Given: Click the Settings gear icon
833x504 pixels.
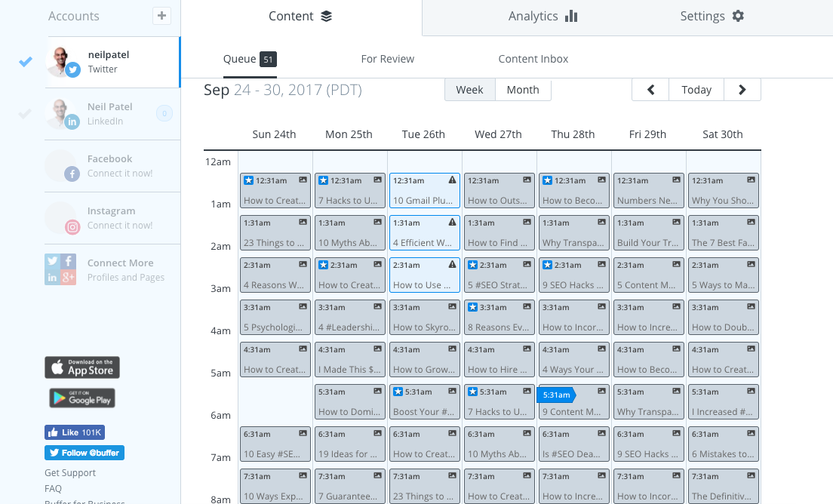Looking at the screenshot, I should click(738, 16).
